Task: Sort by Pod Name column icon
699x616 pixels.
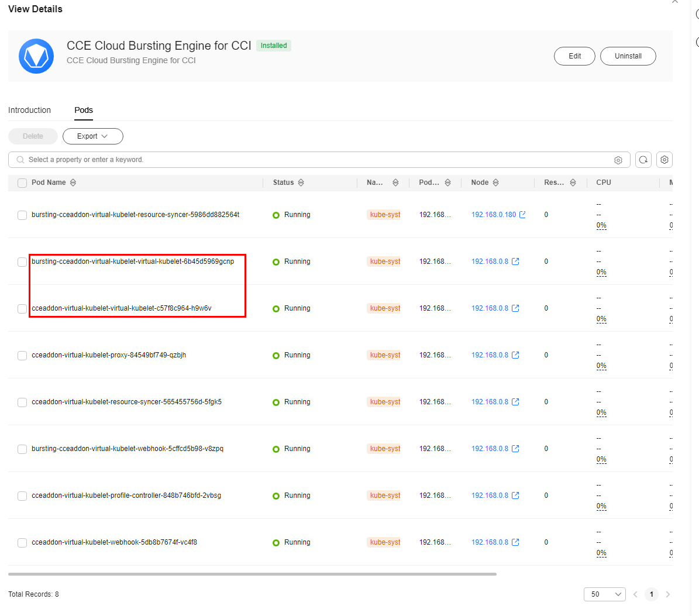Action: point(73,183)
